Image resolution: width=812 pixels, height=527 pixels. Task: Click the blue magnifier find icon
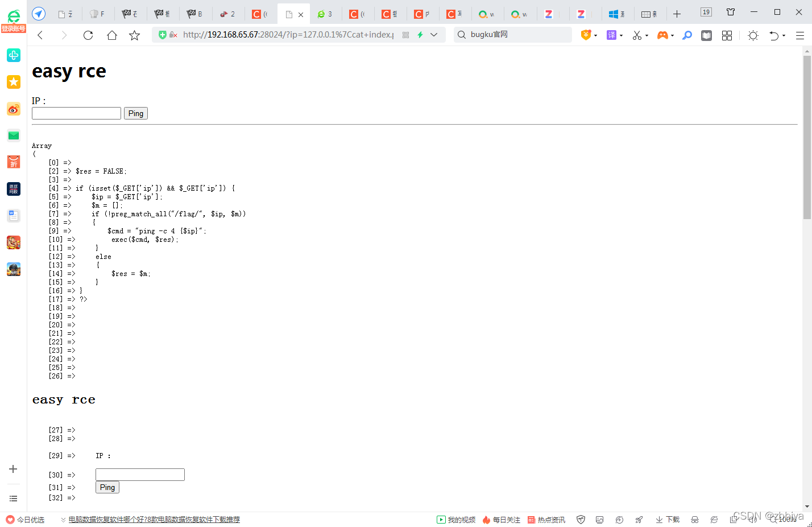(687, 35)
